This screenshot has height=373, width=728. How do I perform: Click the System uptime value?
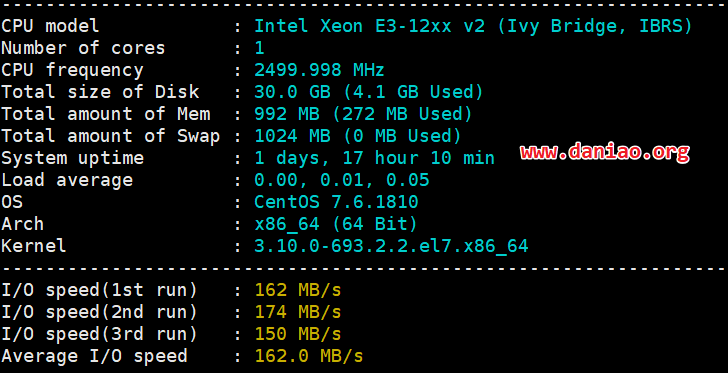click(x=374, y=158)
